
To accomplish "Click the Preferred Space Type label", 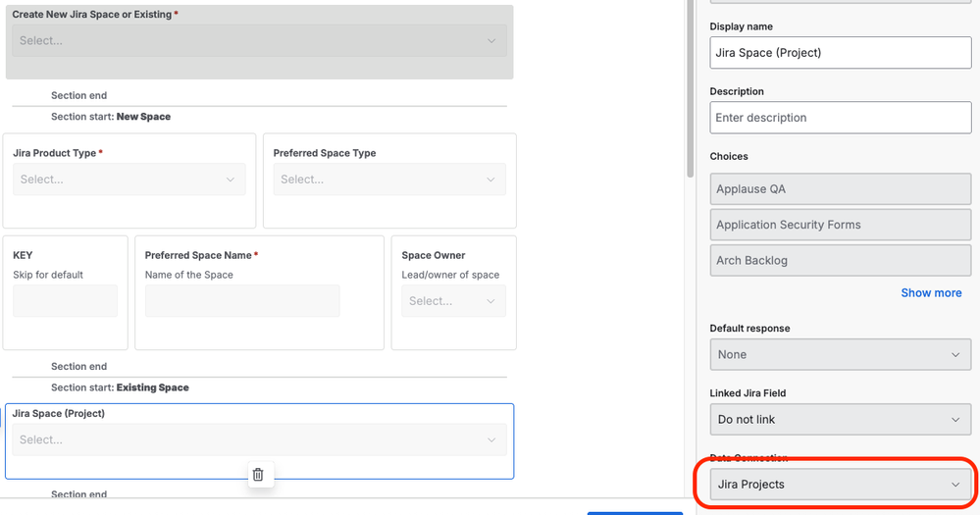I will point(325,153).
